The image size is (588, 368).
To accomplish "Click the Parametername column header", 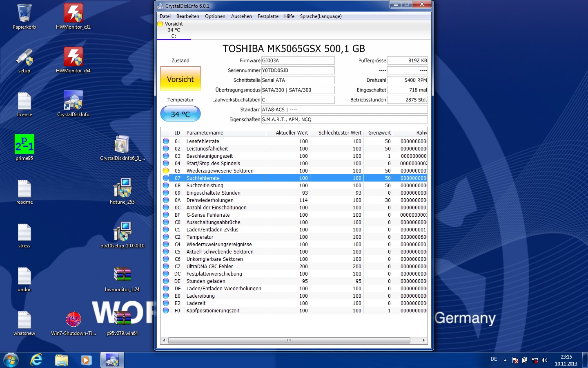I will pyautogui.click(x=225, y=132).
